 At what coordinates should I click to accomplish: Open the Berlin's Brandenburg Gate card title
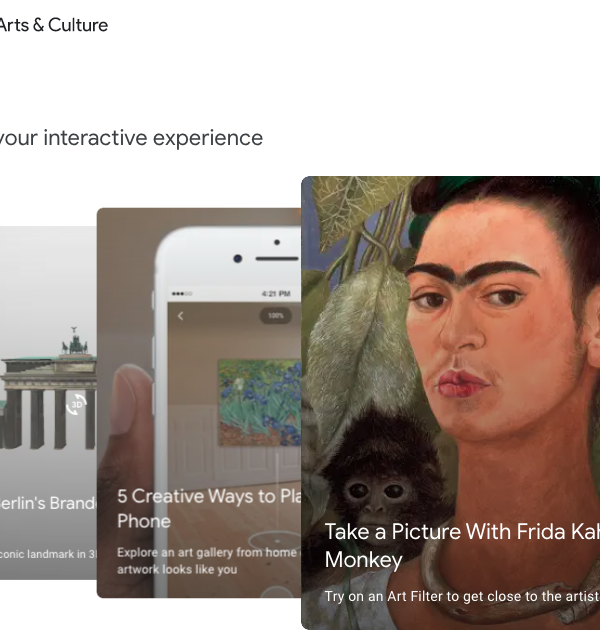[49, 503]
